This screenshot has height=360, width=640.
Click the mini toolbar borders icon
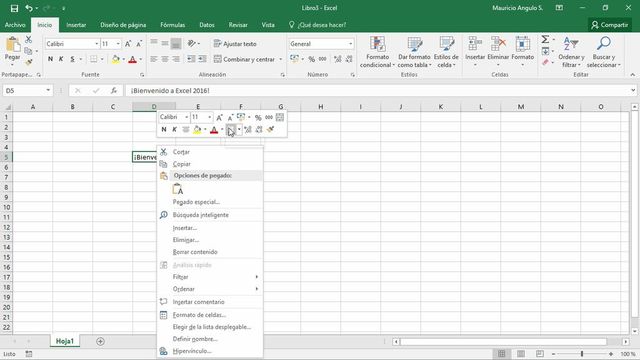pyautogui.click(x=231, y=130)
